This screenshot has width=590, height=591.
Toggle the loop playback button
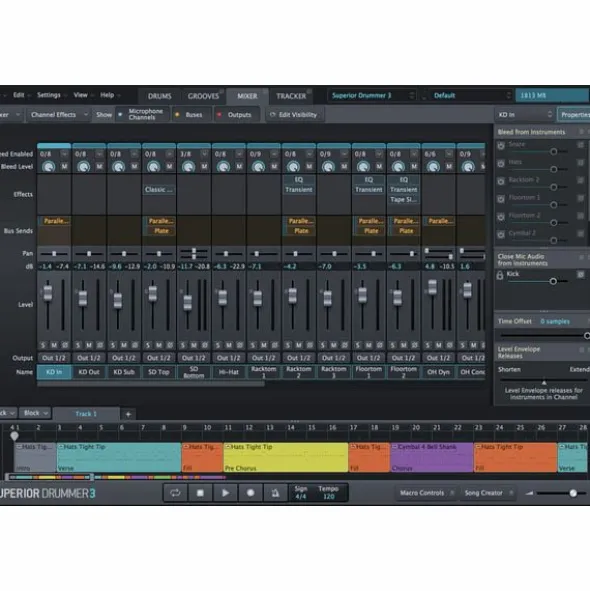pos(175,493)
